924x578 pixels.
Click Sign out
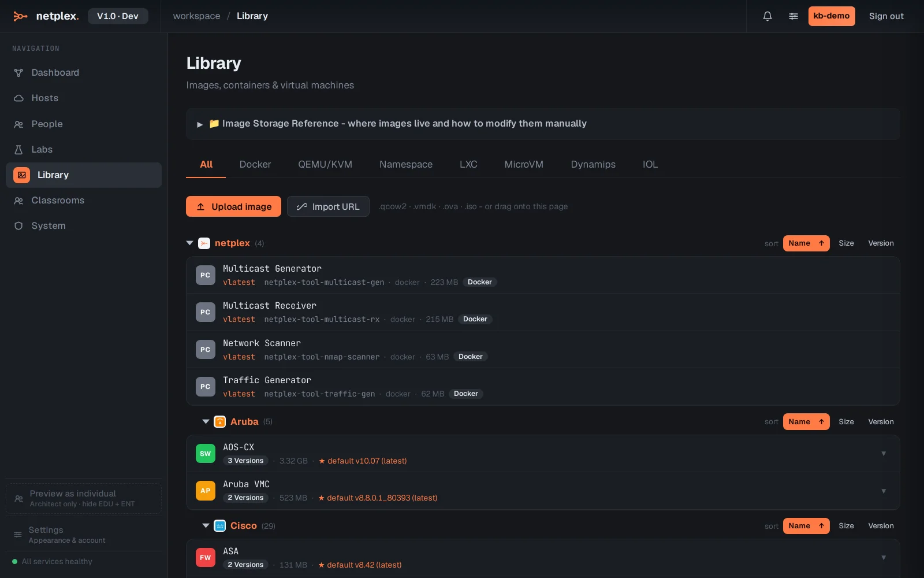click(886, 16)
